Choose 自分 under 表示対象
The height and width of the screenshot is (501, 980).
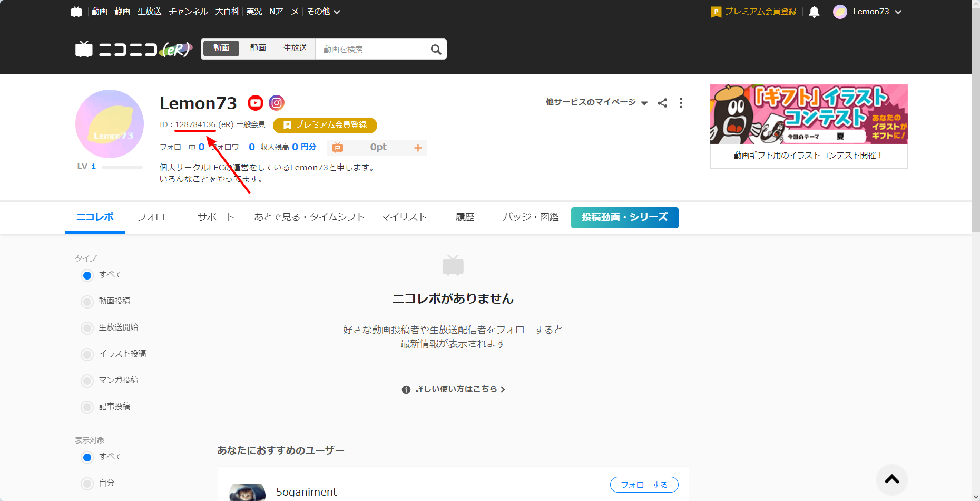point(87,483)
